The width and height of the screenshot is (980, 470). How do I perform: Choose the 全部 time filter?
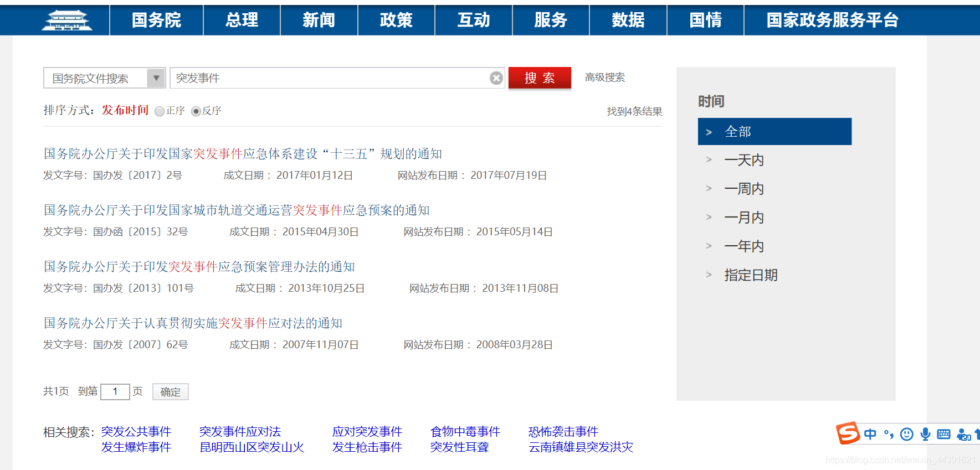pyautogui.click(x=774, y=132)
